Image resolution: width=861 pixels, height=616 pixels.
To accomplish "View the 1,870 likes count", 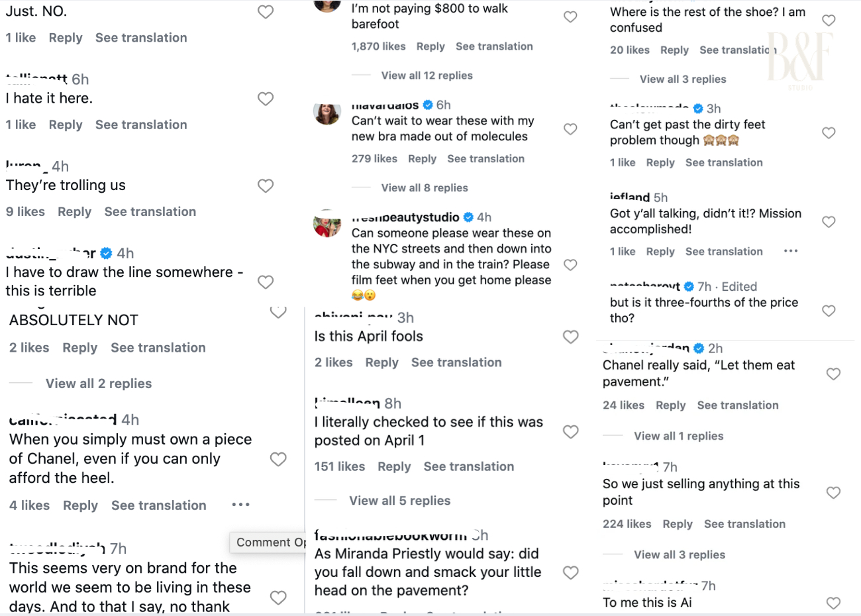I will coord(378,46).
